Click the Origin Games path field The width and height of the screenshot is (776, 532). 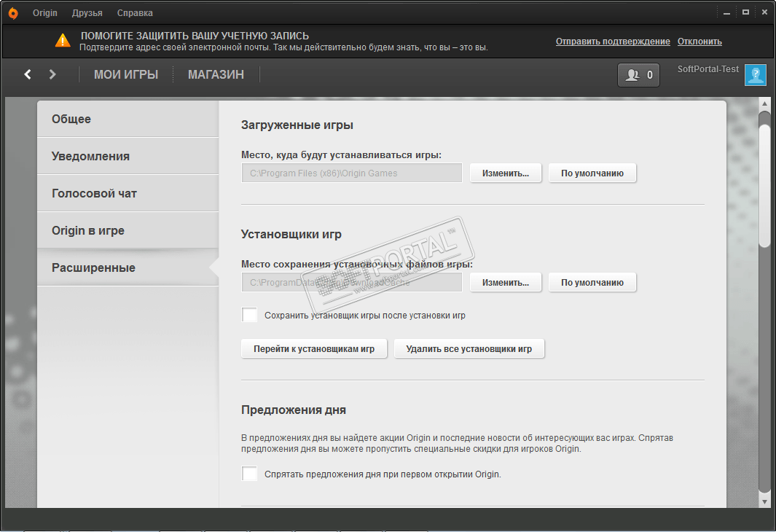pyautogui.click(x=351, y=173)
